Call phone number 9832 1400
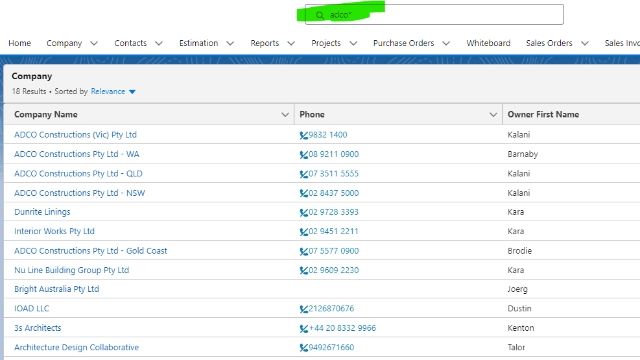640x360 pixels. coord(328,135)
